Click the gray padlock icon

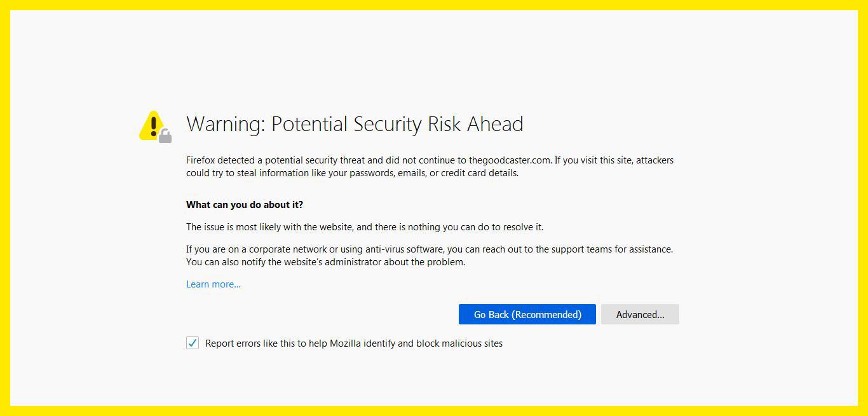point(165,136)
